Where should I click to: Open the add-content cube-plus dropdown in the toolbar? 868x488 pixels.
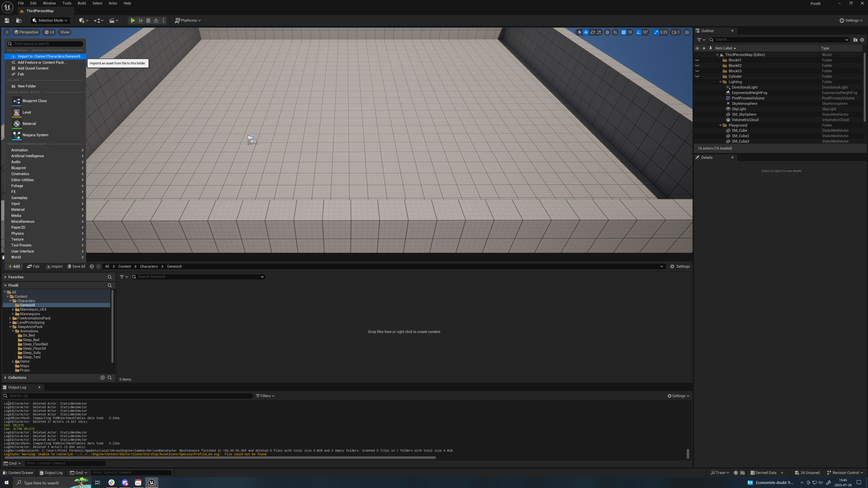[84, 21]
